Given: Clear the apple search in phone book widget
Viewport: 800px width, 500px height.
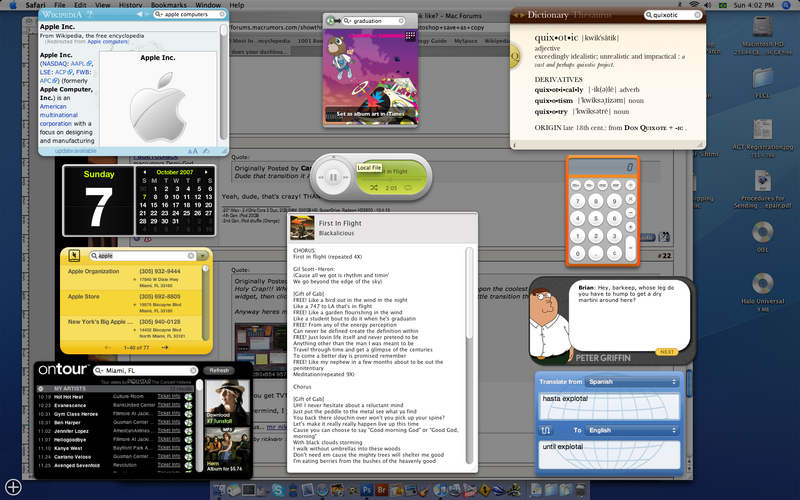Looking at the screenshot, I should point(191,256).
